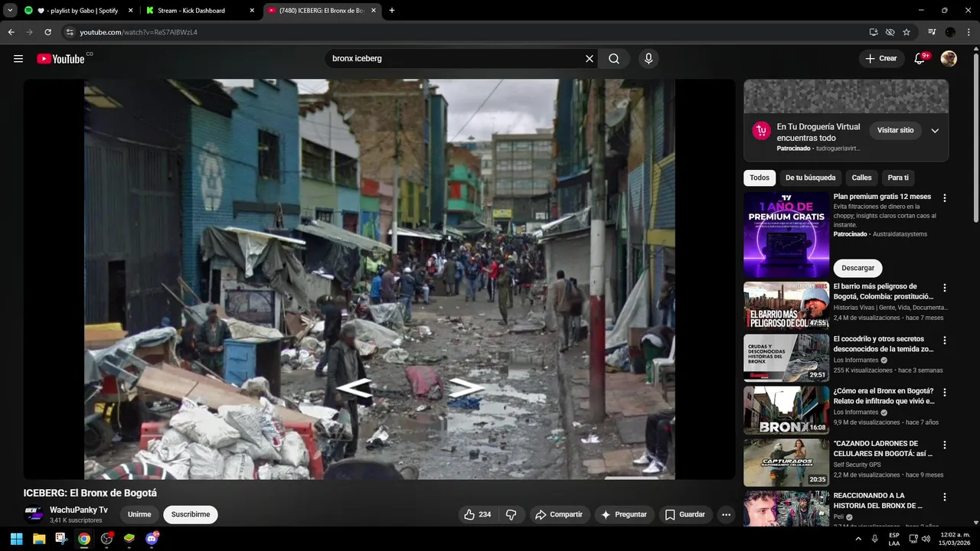This screenshot has width=980, height=551.
Task: Click the video player to pause
Action: tap(379, 279)
